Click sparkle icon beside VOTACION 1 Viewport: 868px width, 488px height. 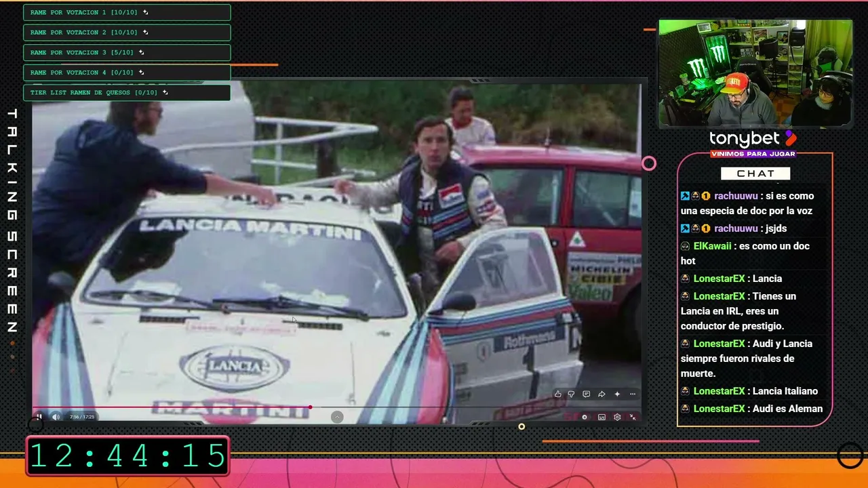pyautogui.click(x=146, y=12)
